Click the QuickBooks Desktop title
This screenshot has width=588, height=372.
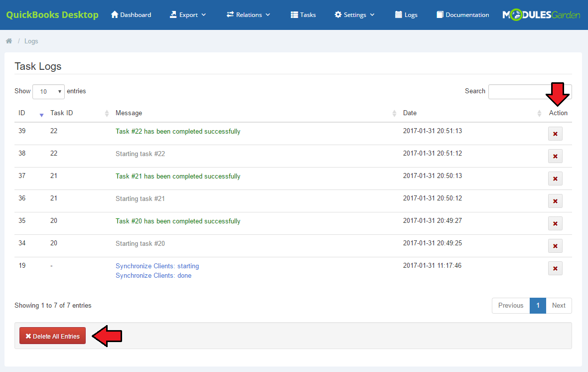[52, 14]
